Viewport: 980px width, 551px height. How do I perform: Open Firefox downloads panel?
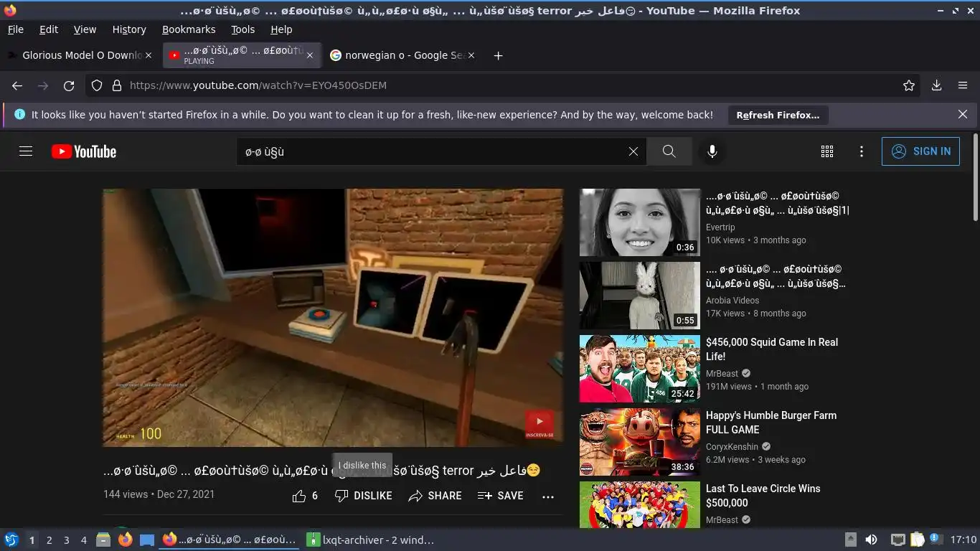[x=936, y=85]
